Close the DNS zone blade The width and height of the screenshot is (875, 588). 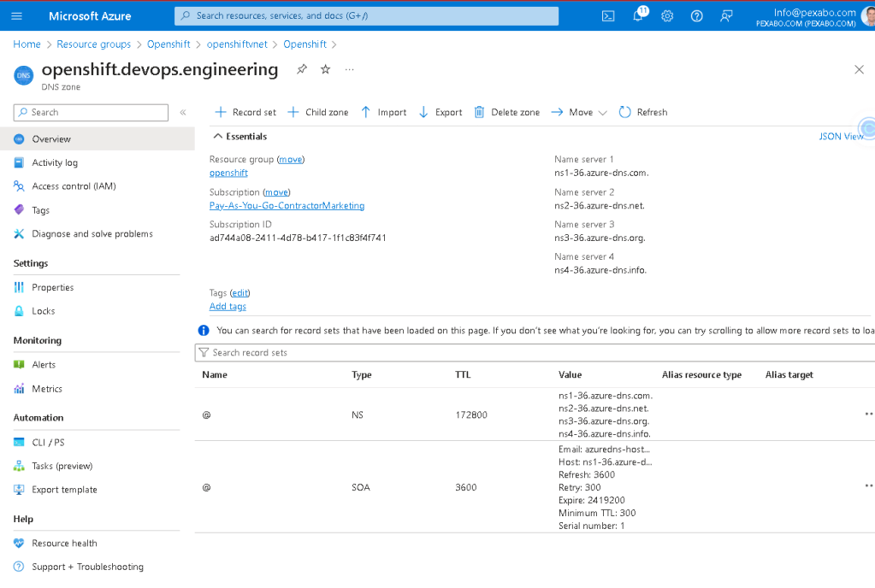point(859,70)
